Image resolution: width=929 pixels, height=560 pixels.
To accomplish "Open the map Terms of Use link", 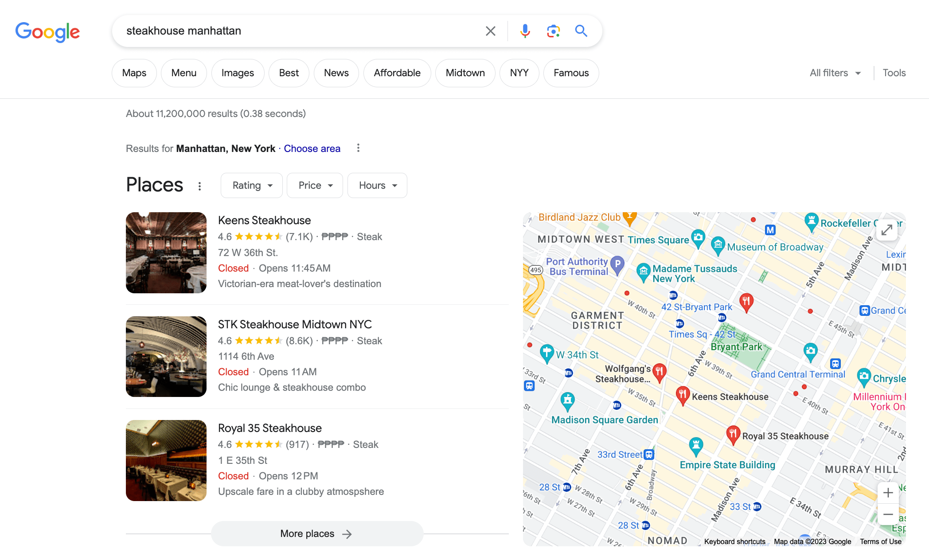I will pyautogui.click(x=880, y=541).
